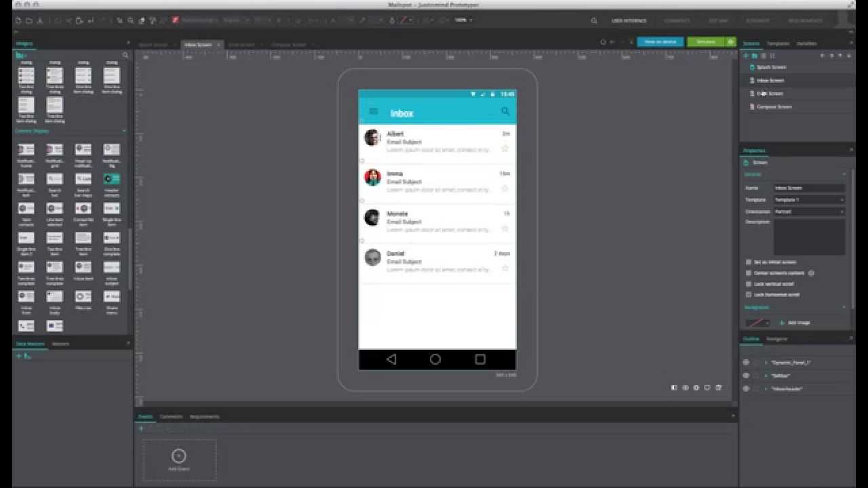Click the star icon on Daniel's email
868x488 pixels.
(505, 268)
